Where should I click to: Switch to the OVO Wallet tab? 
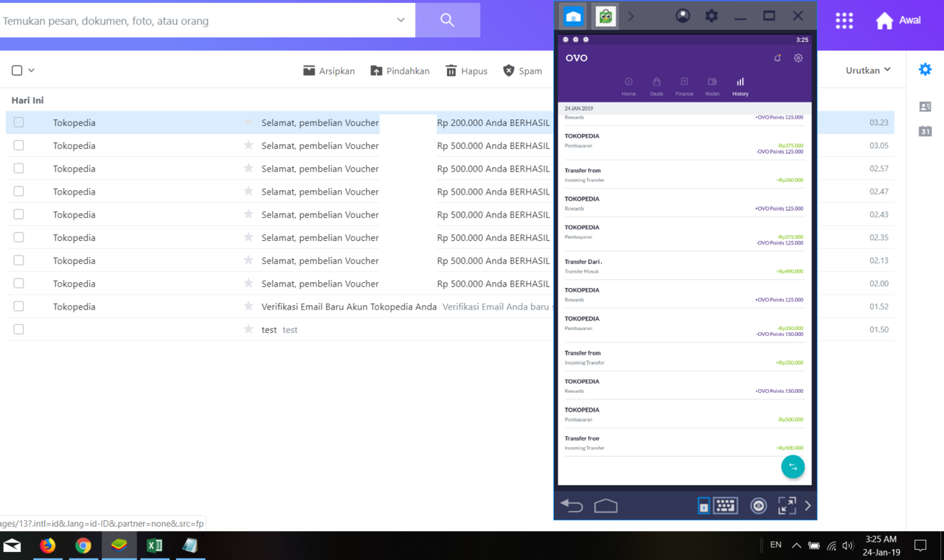(712, 86)
